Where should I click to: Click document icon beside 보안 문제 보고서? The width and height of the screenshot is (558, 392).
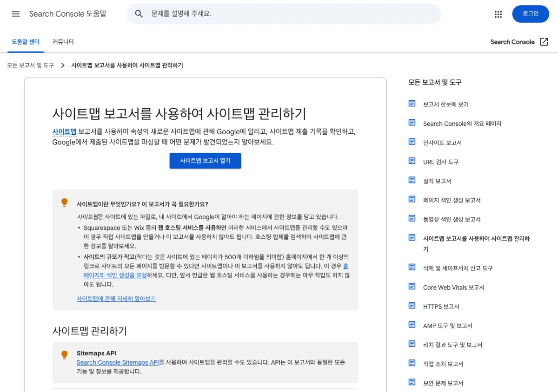tap(412, 382)
